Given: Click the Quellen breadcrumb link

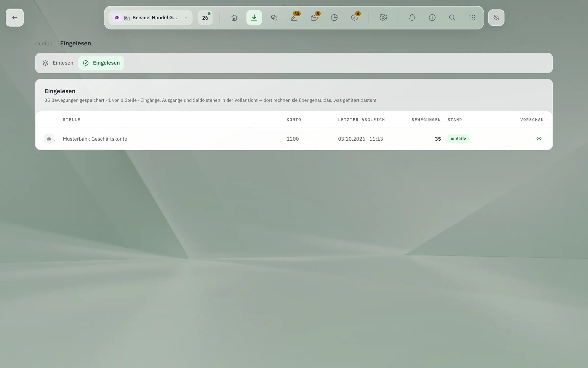Looking at the screenshot, I should (44, 44).
